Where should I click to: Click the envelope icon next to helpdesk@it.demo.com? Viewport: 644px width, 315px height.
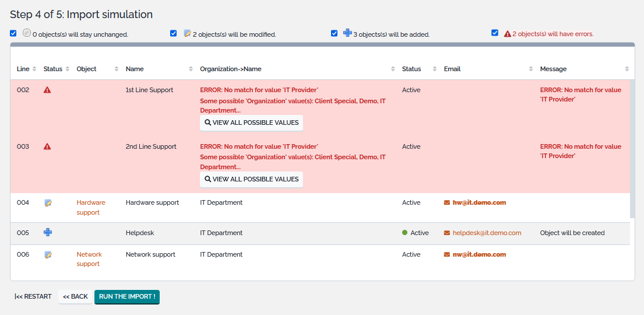(x=447, y=233)
